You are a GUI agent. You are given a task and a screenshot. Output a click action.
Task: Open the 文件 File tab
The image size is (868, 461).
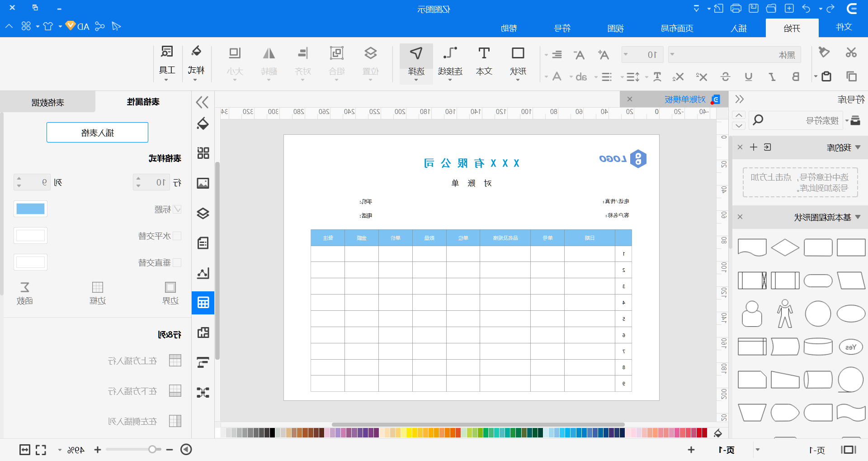coord(844,27)
